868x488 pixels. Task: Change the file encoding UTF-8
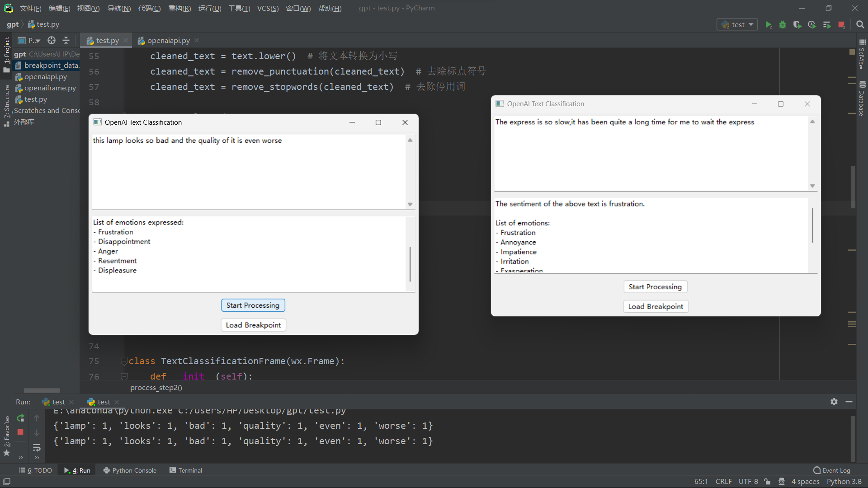pyautogui.click(x=748, y=482)
